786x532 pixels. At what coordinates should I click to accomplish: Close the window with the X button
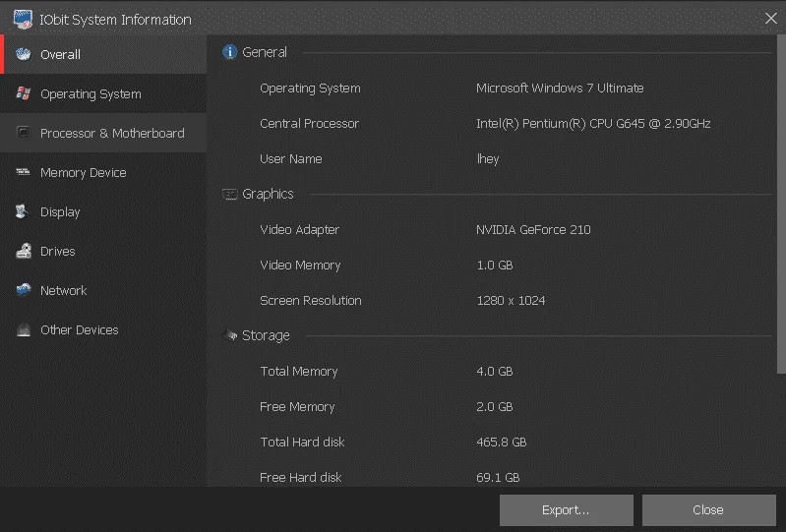(771, 19)
